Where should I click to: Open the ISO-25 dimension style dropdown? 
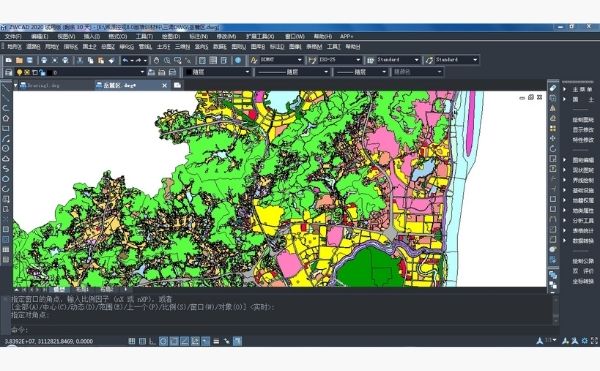[x=339, y=60]
